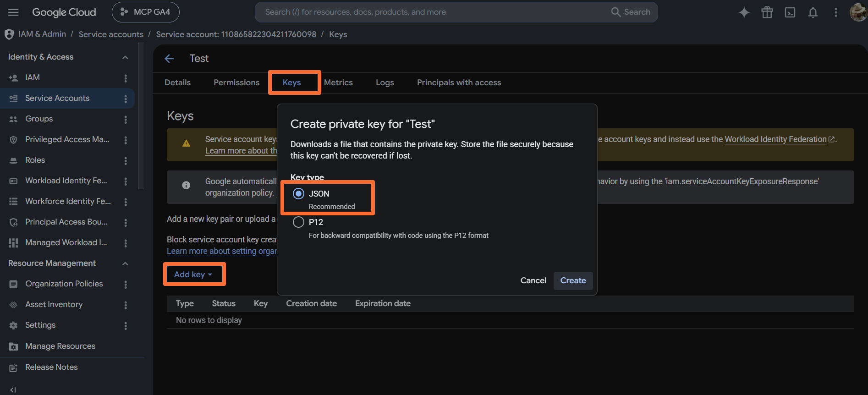This screenshot has height=395, width=868.
Task: Click the IAM & Admin breadcrumb
Action: (42, 34)
